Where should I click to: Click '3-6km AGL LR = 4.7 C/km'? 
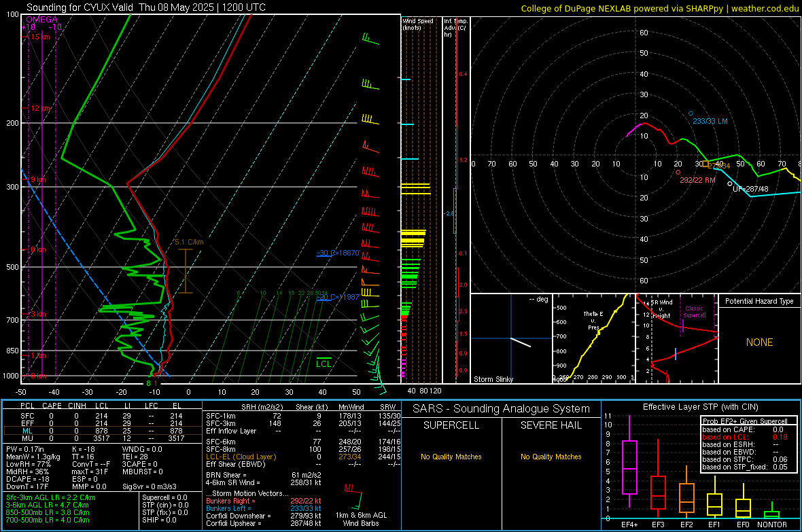point(48,505)
